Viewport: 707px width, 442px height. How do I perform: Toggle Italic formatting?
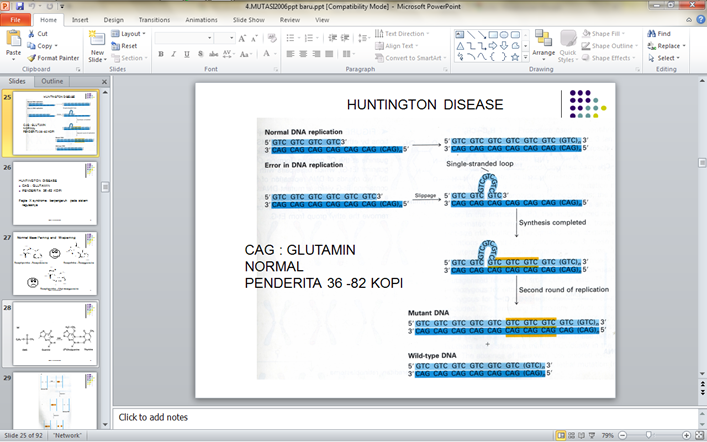click(174, 54)
